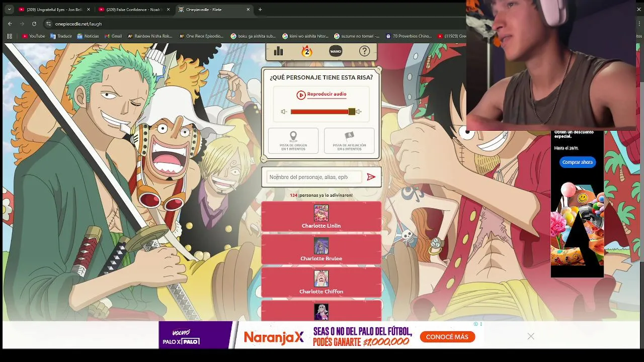Screen dimensions: 644x362
Task: Focus the character name input field
Action: (313, 177)
